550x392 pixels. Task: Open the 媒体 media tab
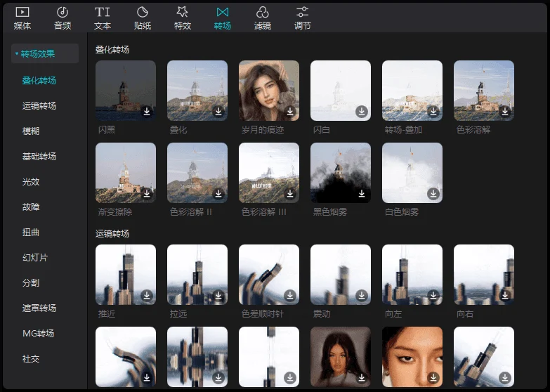tap(22, 18)
